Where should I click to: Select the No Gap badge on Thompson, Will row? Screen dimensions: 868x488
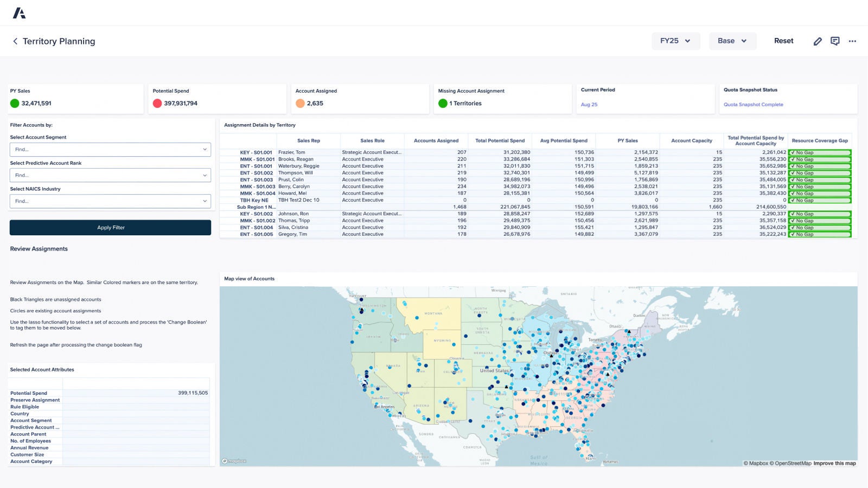pyautogui.click(x=819, y=172)
